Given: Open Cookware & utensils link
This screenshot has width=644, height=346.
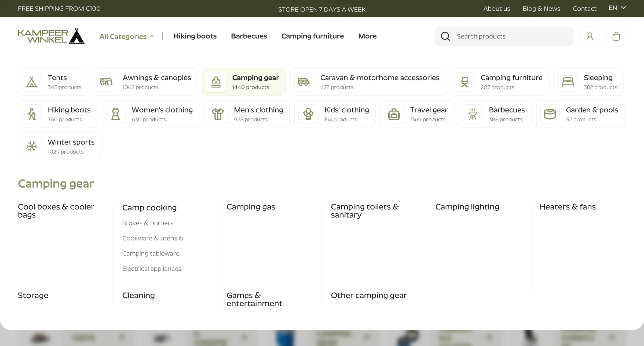Looking at the screenshot, I should [152, 238].
